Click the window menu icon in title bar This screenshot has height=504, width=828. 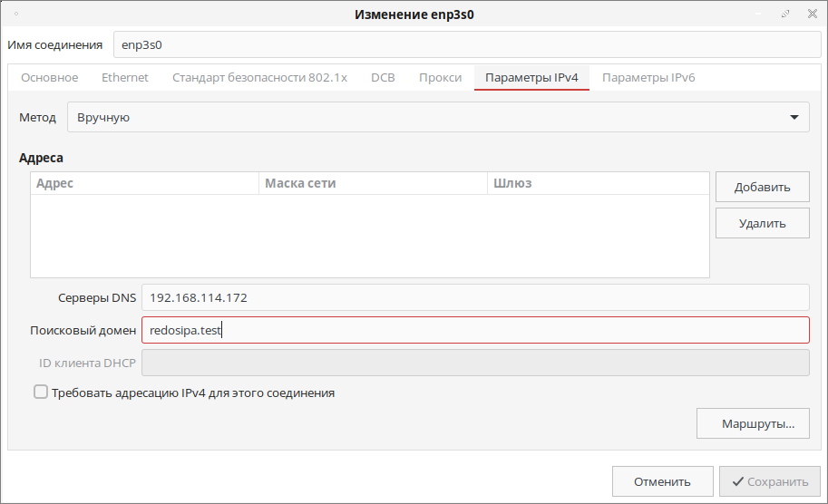point(16,15)
